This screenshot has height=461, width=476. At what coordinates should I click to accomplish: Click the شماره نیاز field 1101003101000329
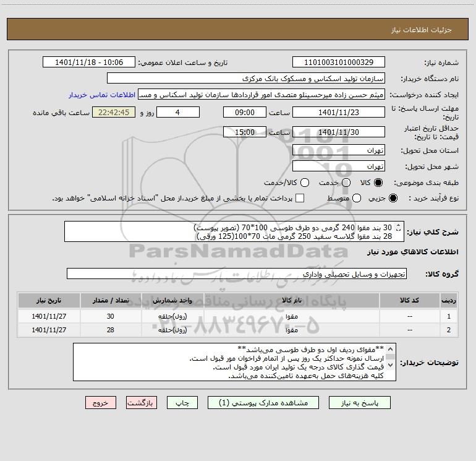point(339,62)
